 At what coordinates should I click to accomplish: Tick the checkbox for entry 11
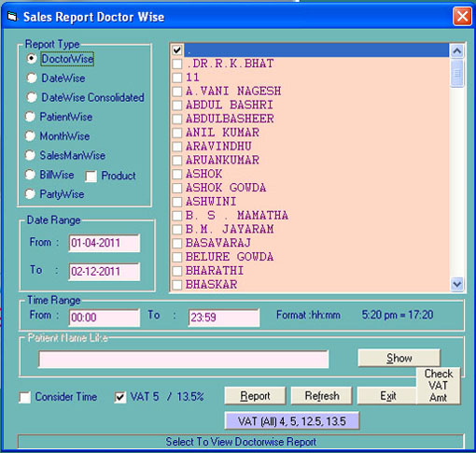coord(177,78)
